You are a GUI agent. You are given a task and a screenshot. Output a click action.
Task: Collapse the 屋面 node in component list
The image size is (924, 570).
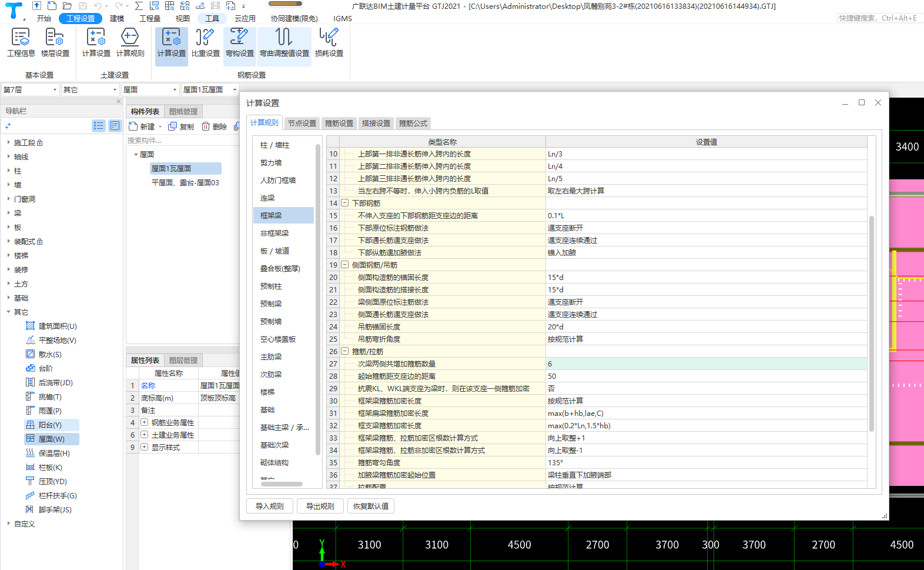pyautogui.click(x=136, y=154)
